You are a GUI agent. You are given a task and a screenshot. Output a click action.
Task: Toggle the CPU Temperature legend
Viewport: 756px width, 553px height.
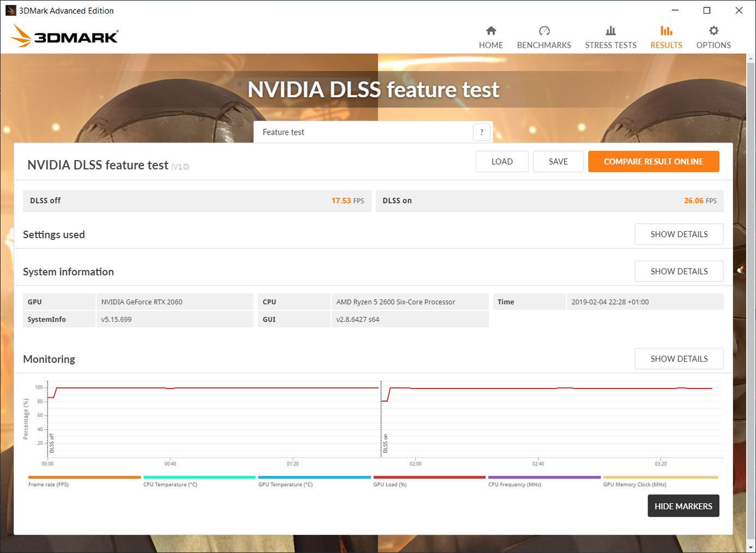point(199,481)
